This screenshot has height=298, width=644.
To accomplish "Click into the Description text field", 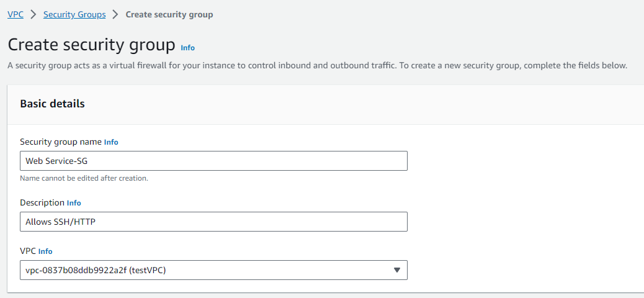I will point(213,222).
